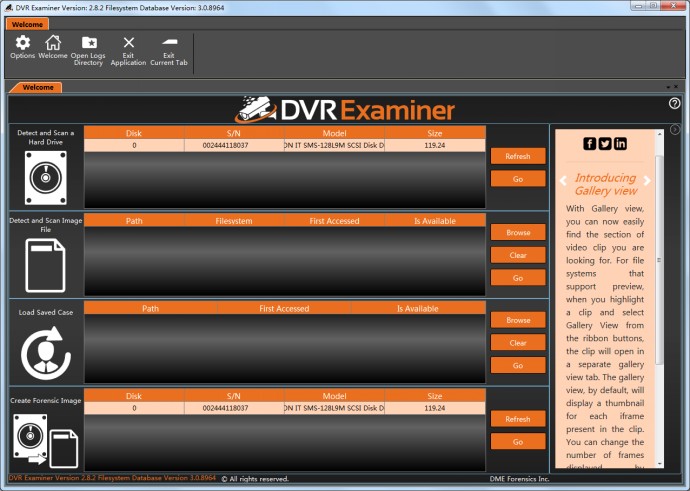Click Disk header in forensic image table

(134, 396)
